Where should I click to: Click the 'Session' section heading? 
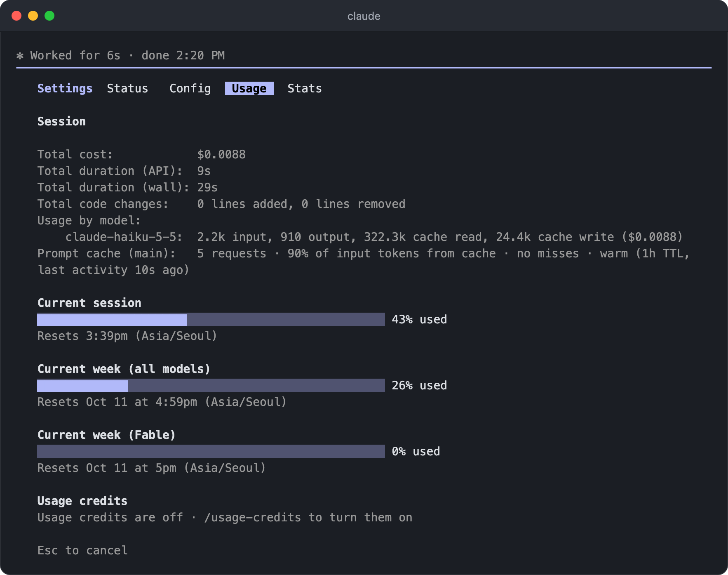(61, 121)
